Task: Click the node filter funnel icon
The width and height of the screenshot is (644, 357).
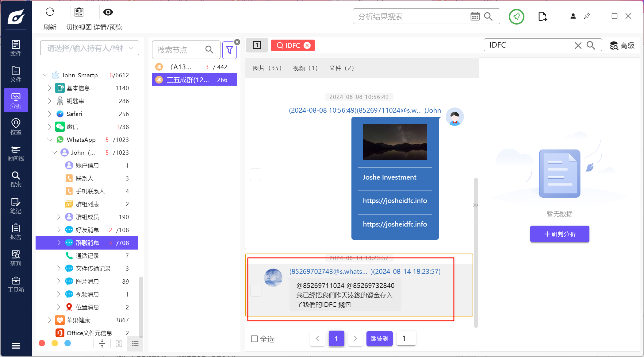Action: [x=229, y=50]
